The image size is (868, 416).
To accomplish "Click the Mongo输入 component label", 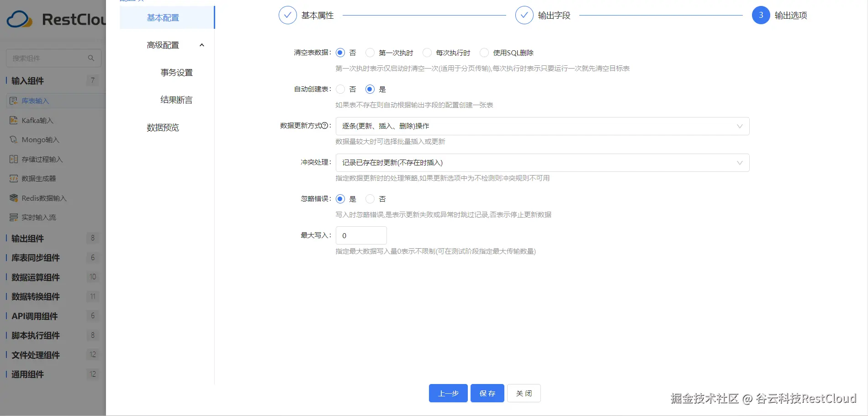I will pyautogui.click(x=41, y=139).
